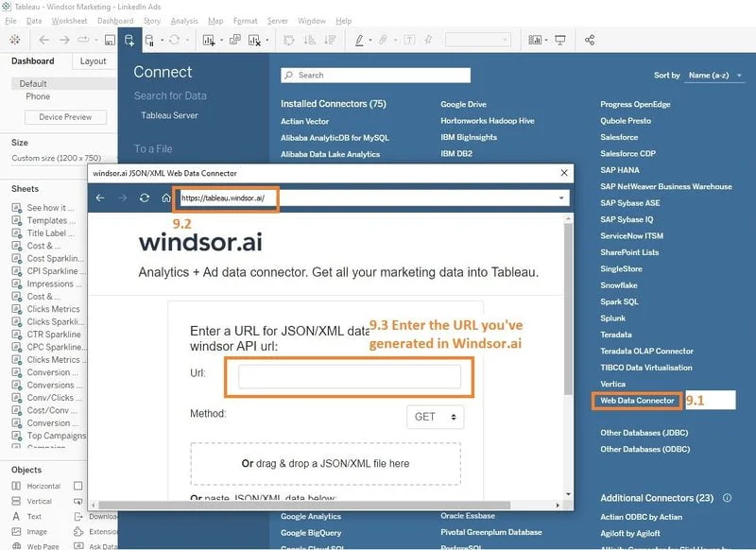
Task: Click the dialog vertical scrollbar
Action: pyautogui.click(x=569, y=308)
